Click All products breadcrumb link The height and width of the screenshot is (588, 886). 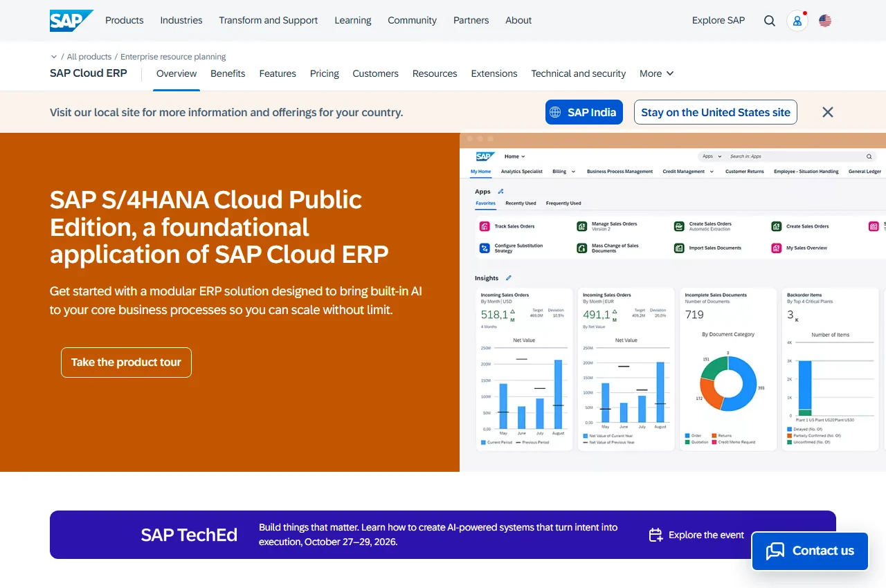89,57
